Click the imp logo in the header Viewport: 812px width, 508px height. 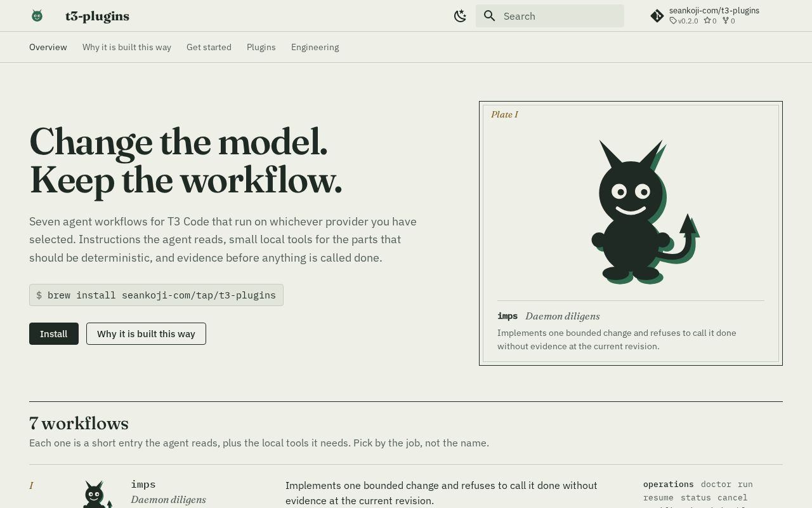pyautogui.click(x=37, y=16)
